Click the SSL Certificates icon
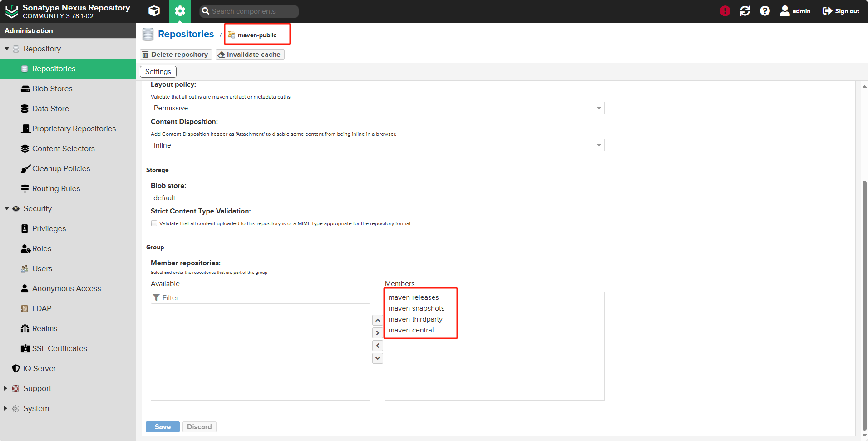868x441 pixels. [x=25, y=348]
